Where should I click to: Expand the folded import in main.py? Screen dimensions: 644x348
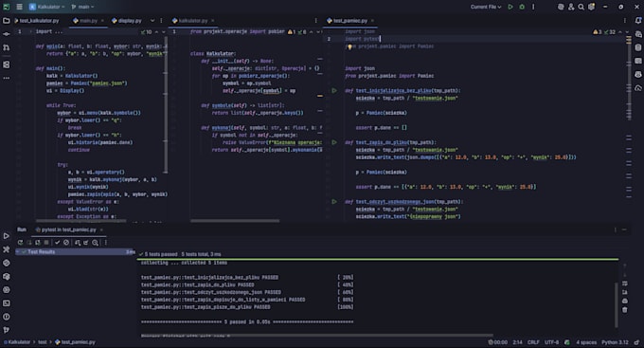coord(30,31)
